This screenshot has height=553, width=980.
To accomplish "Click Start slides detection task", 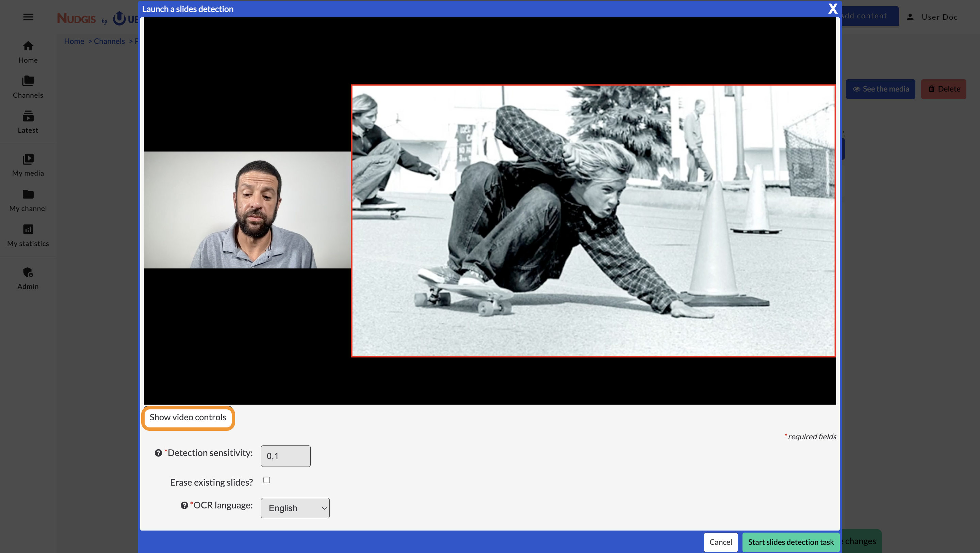I will 791,542.
